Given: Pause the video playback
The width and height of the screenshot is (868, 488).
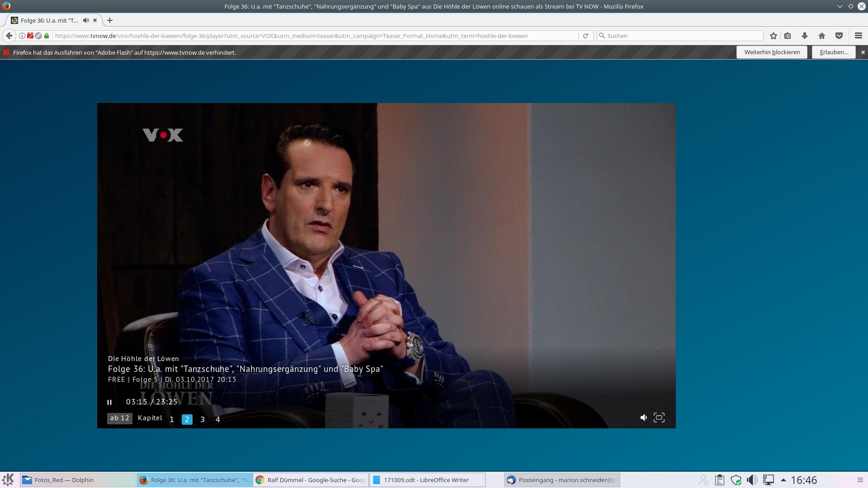Looking at the screenshot, I should pyautogui.click(x=109, y=402).
